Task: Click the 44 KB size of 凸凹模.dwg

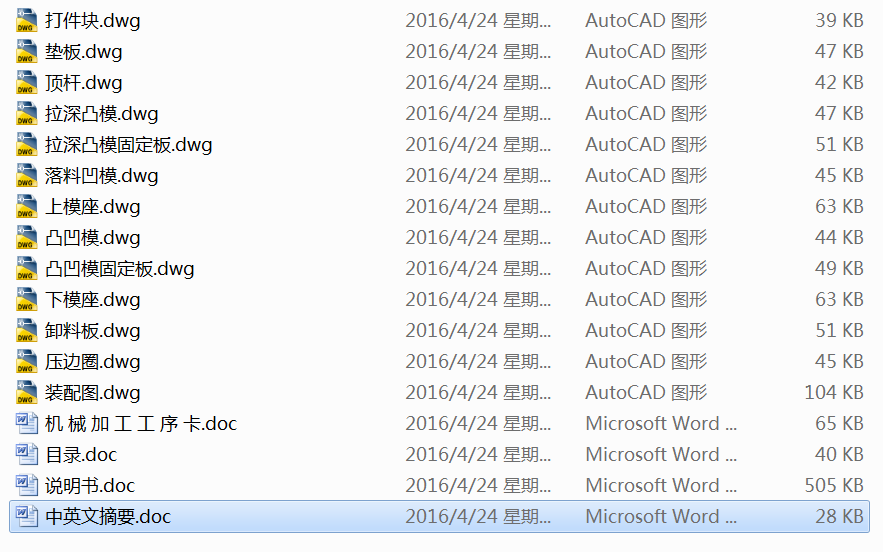Action: pyautogui.click(x=840, y=237)
